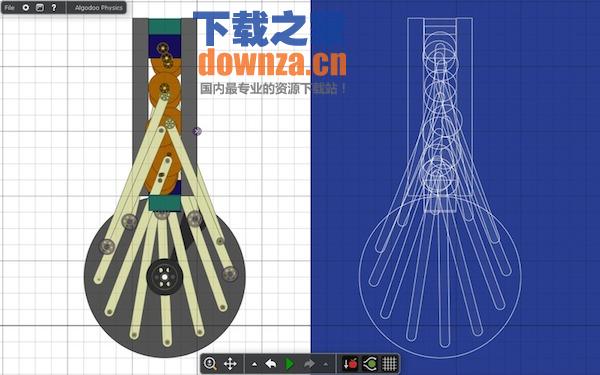The width and height of the screenshot is (600, 375).
Task: Select the black motor wheel on the disc
Action: coord(165,277)
